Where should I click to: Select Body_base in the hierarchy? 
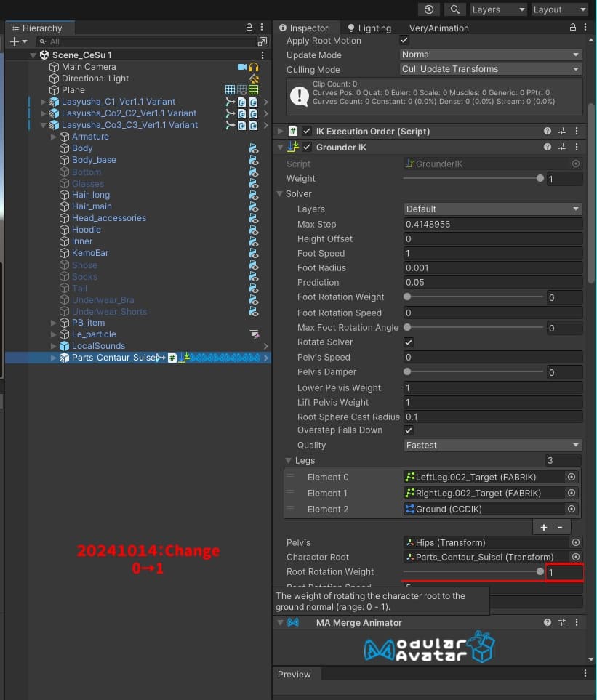[x=94, y=160]
